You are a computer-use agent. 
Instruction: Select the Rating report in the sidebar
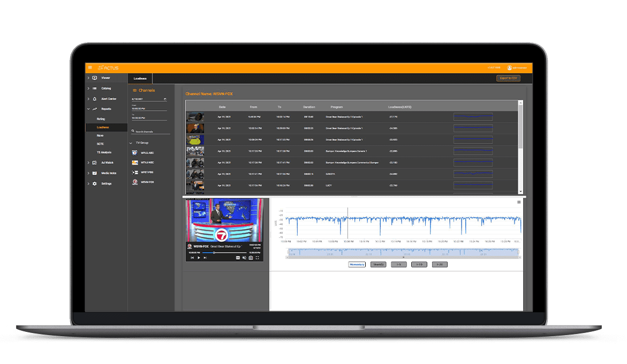[101, 119]
